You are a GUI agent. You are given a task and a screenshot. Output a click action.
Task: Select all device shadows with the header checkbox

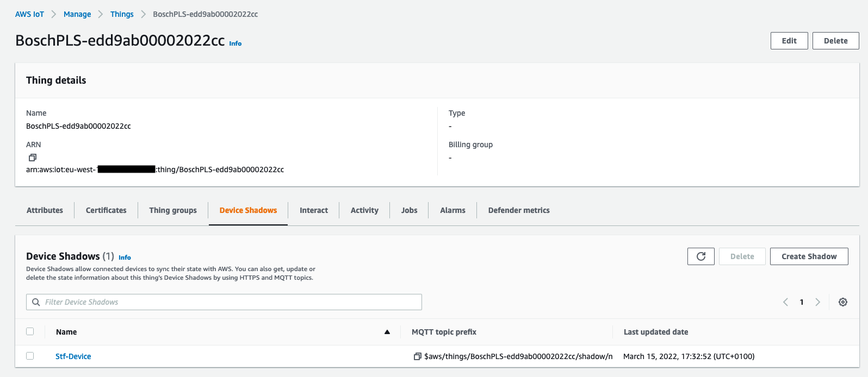point(30,331)
